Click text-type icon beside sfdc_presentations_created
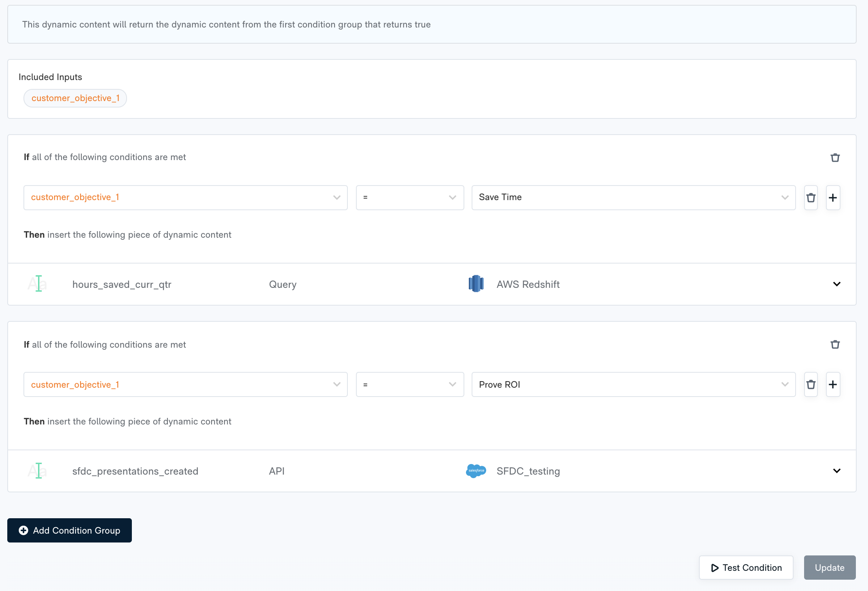Screen dimensions: 868x591 tap(37, 471)
